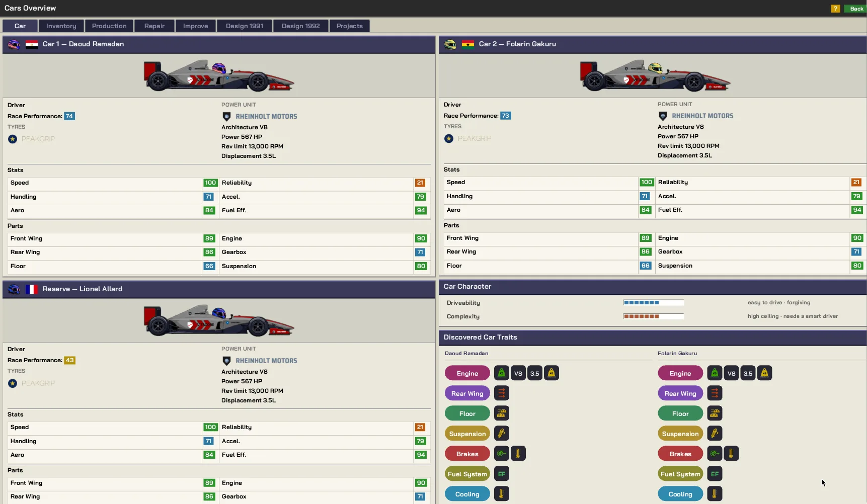Click Daoud Ramadan's floor trait icon
The height and width of the screenshot is (504, 867).
502,413
